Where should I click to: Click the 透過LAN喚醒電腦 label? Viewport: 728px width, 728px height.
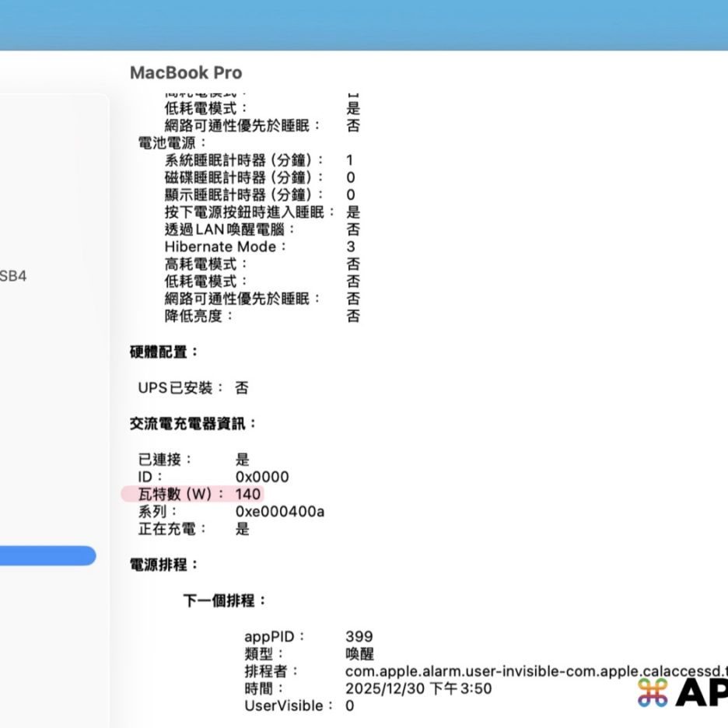coord(230,229)
